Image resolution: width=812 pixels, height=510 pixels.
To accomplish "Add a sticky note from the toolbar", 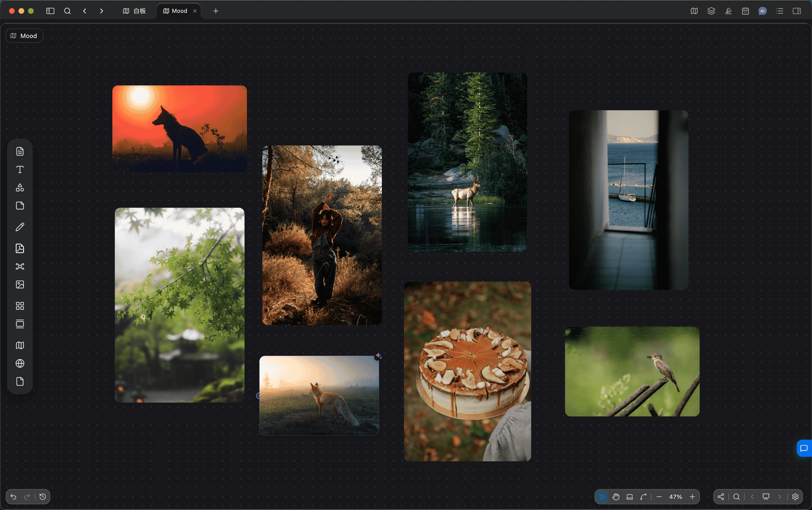I will (20, 206).
